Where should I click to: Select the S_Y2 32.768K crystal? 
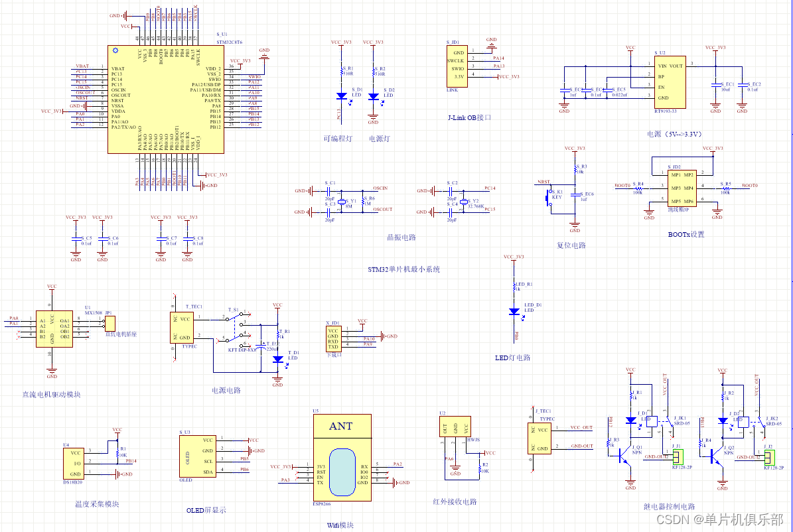click(x=465, y=202)
